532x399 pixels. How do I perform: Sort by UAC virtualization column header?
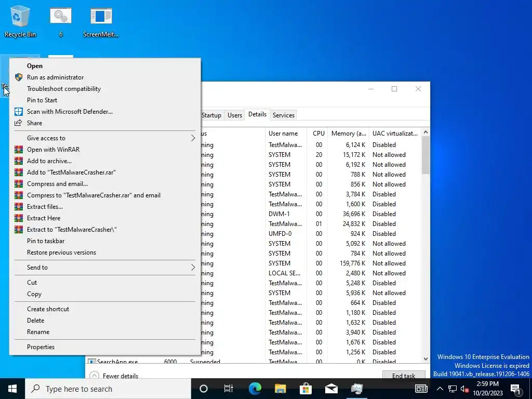(x=395, y=134)
